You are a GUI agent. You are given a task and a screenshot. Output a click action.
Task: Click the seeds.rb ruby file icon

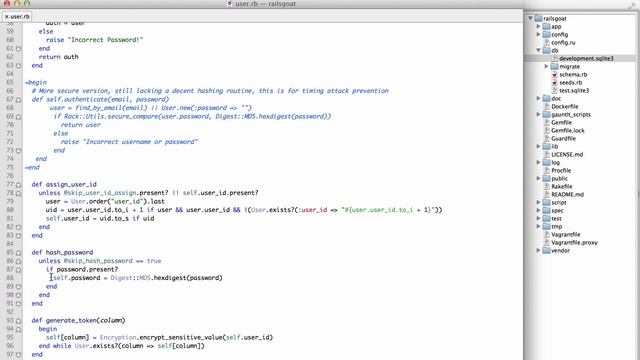pyautogui.click(x=554, y=82)
